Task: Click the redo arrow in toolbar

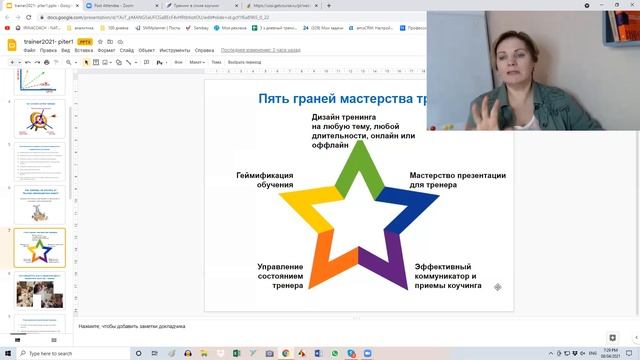Action: [x=37, y=62]
